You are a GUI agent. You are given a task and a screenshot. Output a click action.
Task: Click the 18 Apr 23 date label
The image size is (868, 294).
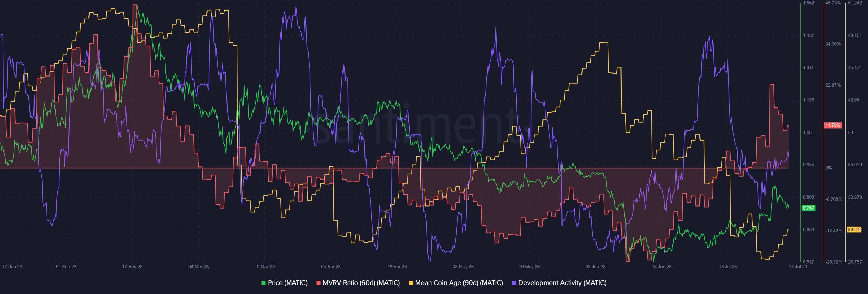click(x=397, y=267)
